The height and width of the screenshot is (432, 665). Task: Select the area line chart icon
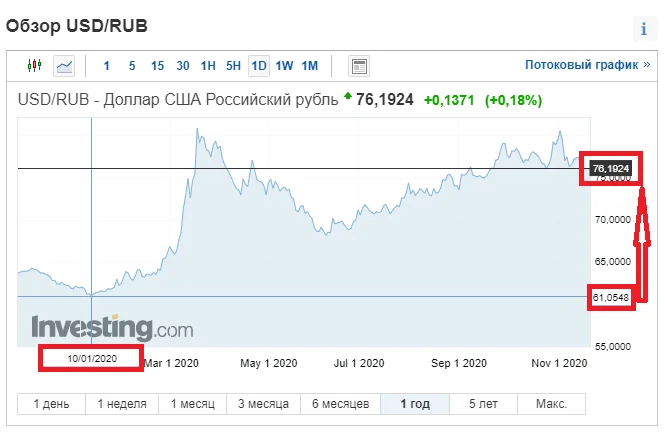(x=64, y=66)
